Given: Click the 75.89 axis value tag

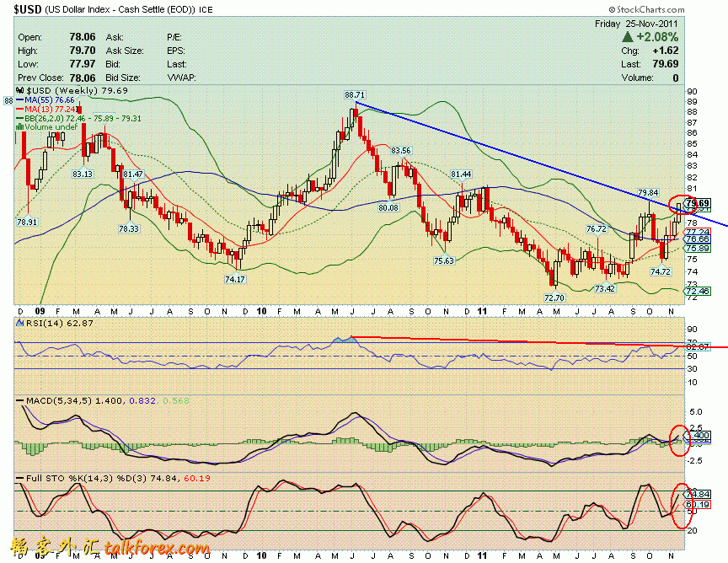Looking at the screenshot, I should [698, 248].
